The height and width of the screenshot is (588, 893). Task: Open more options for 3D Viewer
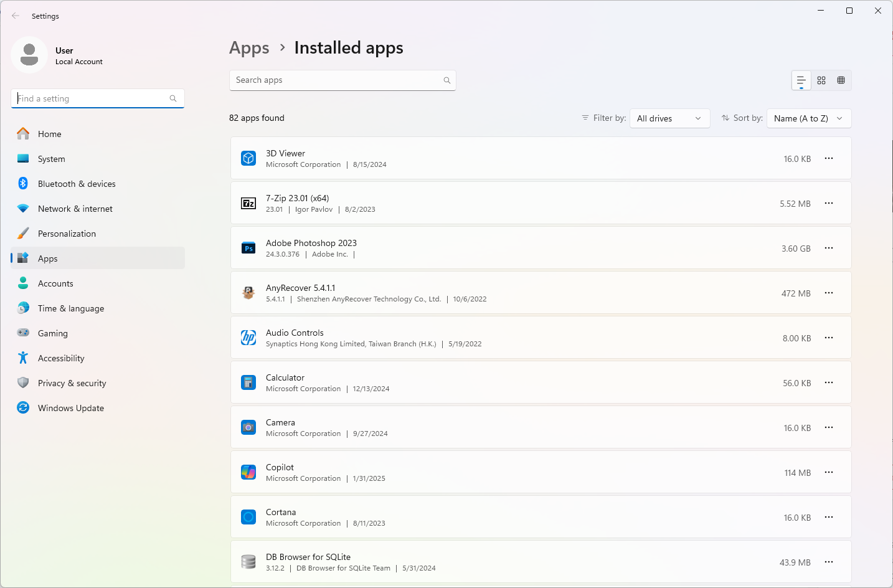829,158
